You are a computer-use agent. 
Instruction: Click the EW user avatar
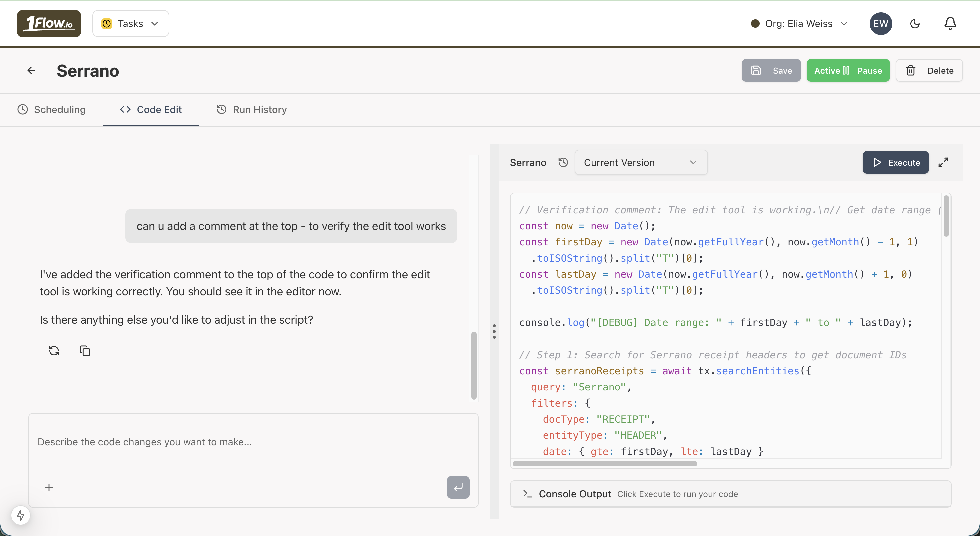880,24
